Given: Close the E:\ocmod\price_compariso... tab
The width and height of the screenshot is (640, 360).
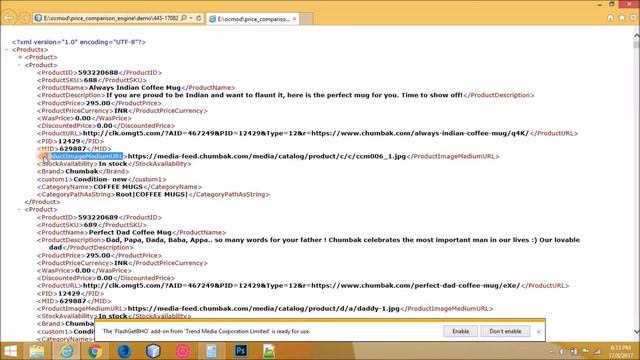Looking at the screenshot, I should (x=294, y=19).
